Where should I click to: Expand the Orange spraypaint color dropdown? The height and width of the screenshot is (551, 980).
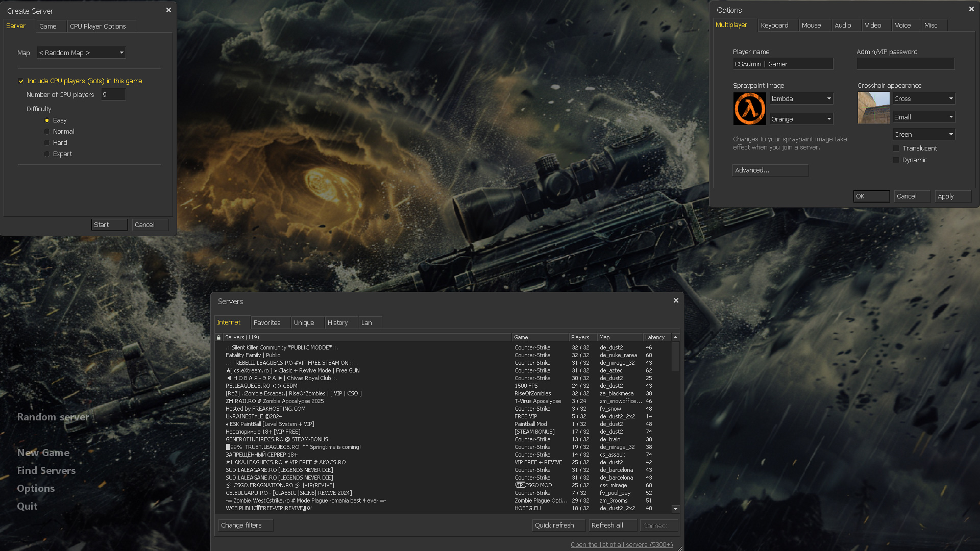point(801,119)
